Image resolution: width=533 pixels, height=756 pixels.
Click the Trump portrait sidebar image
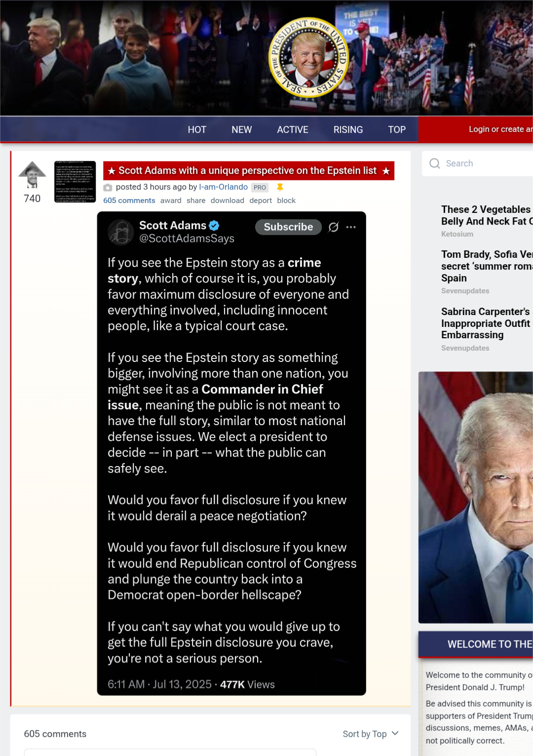click(x=476, y=497)
